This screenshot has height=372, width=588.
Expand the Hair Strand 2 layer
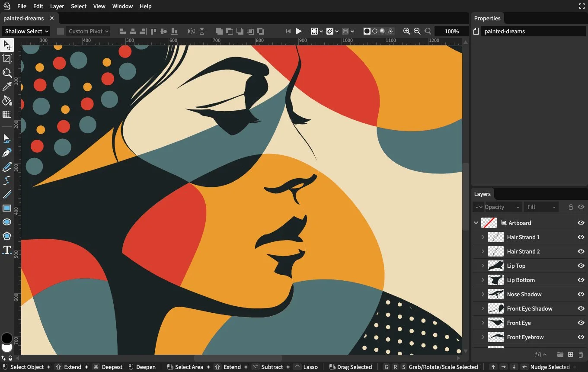pos(483,251)
